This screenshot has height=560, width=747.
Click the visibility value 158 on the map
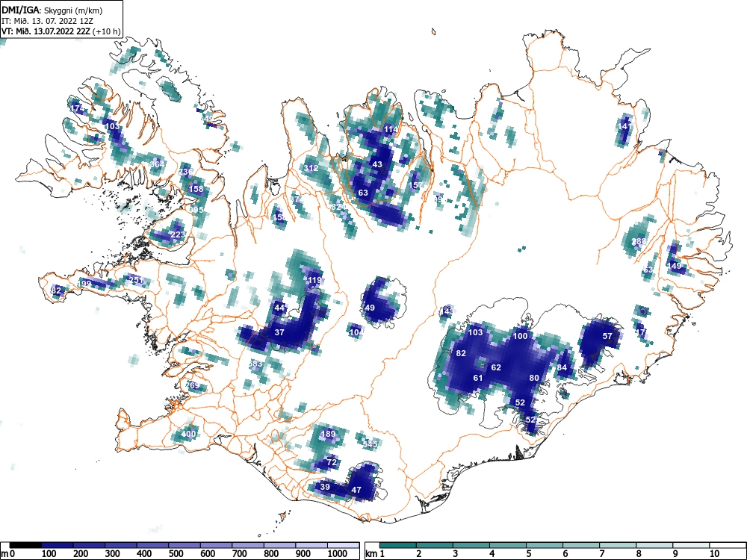[x=196, y=189]
